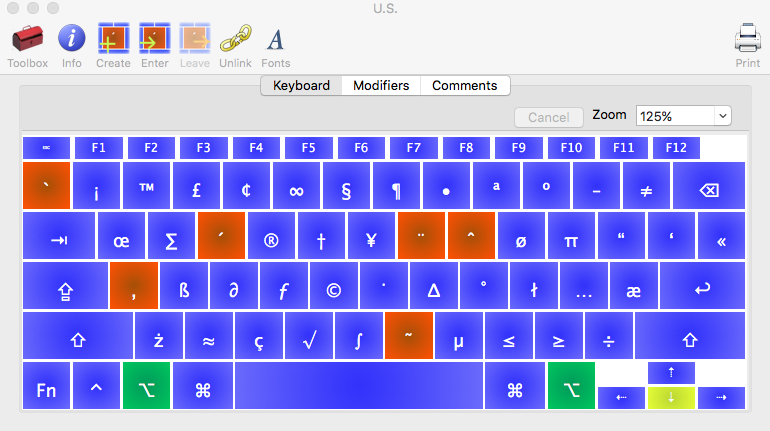Click the left green option key

146,386
